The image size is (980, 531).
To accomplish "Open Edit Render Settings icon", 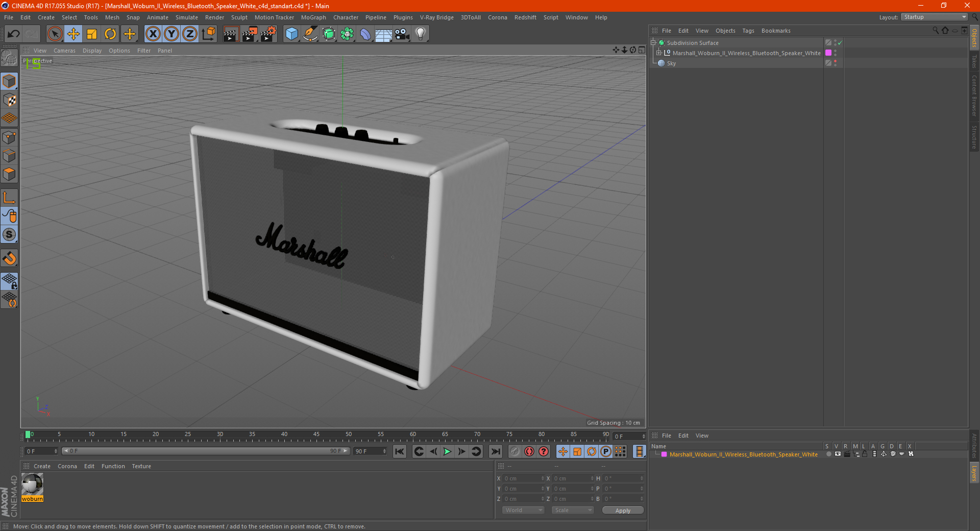I will (268, 34).
